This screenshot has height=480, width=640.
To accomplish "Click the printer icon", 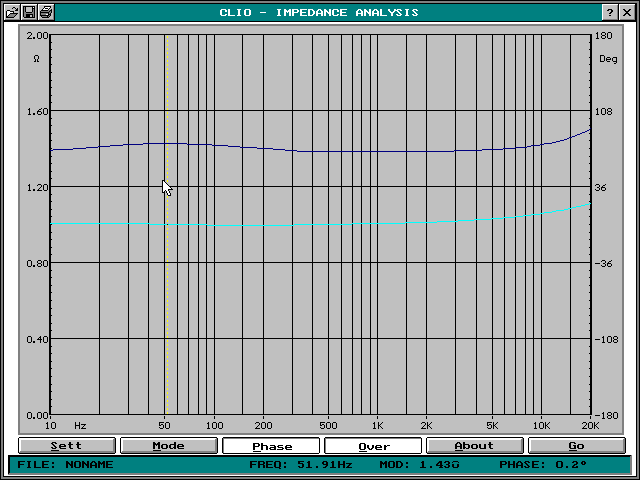I will [46, 12].
